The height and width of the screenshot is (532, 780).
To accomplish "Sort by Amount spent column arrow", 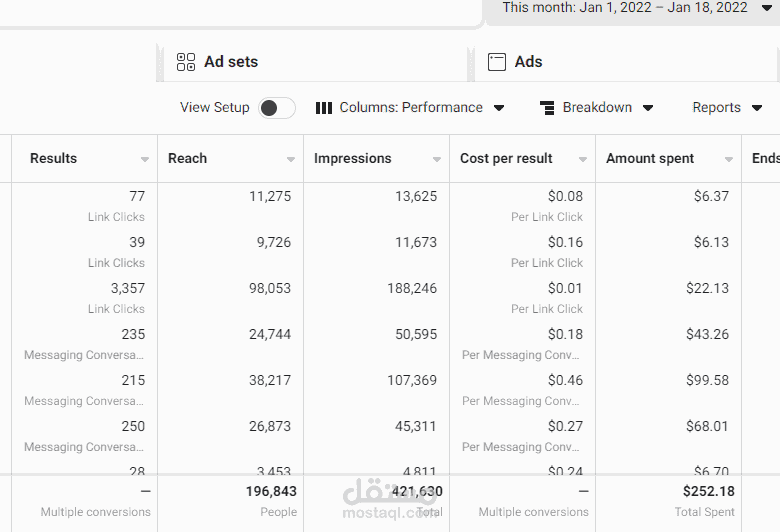I will pos(729,160).
